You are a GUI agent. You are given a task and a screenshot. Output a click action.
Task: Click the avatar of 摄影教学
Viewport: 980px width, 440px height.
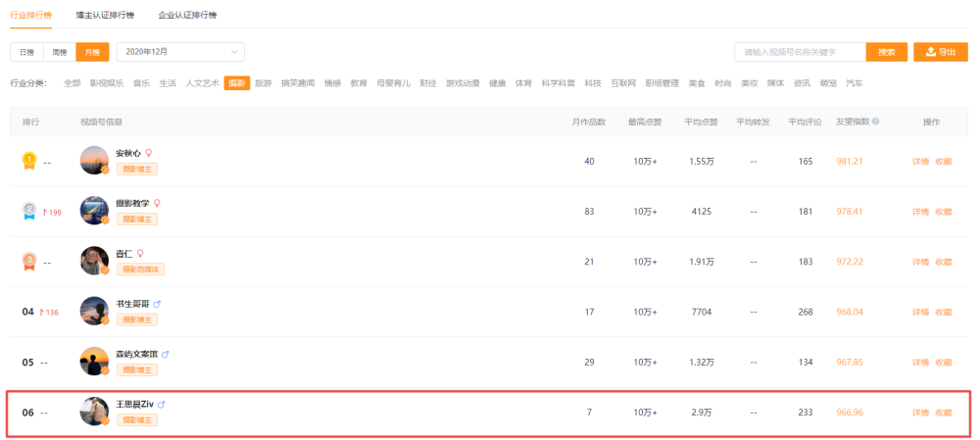point(94,211)
